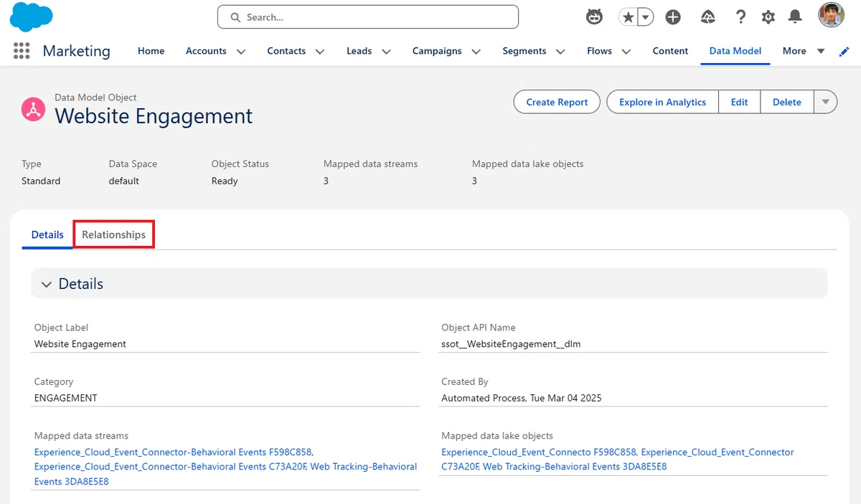Go to the Home tab
Viewport: 861px width, 504px height.
point(151,51)
